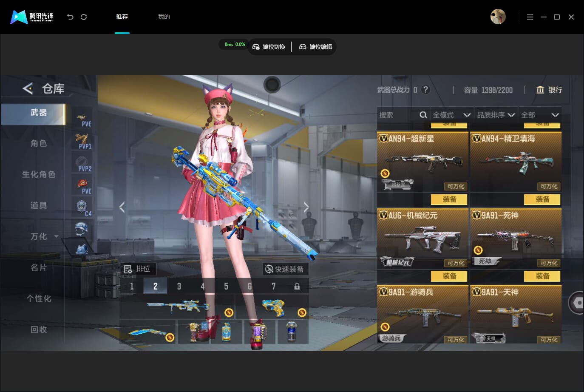Select the equipped blue knife slot
Image resolution: width=584 pixels, height=392 pixels.
pyautogui.click(x=147, y=332)
